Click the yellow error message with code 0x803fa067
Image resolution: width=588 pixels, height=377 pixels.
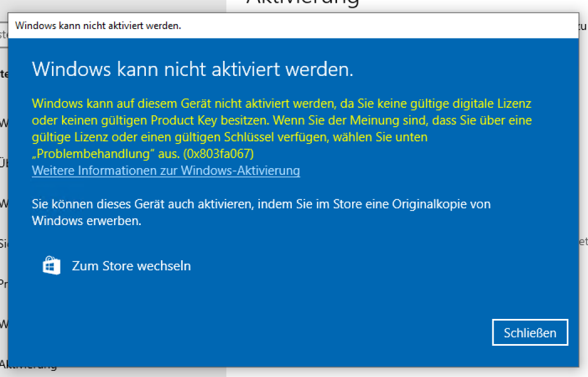pyautogui.click(x=282, y=128)
